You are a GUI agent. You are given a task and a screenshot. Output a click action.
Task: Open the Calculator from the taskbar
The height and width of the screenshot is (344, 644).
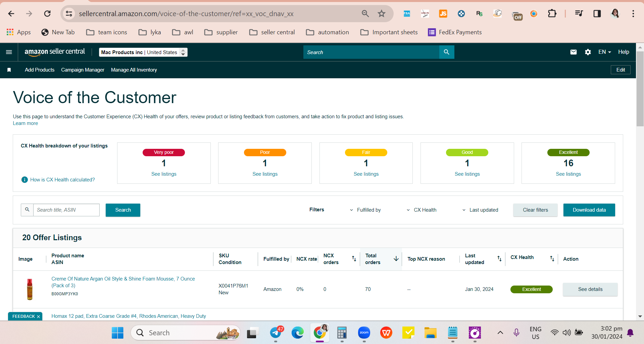click(342, 333)
